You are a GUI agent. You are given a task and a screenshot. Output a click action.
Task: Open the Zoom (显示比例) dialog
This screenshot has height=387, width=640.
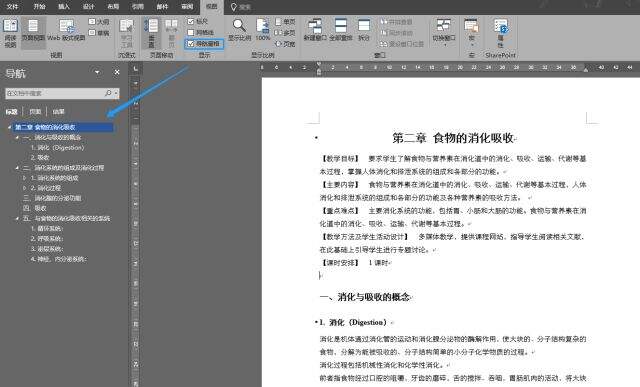(239, 30)
